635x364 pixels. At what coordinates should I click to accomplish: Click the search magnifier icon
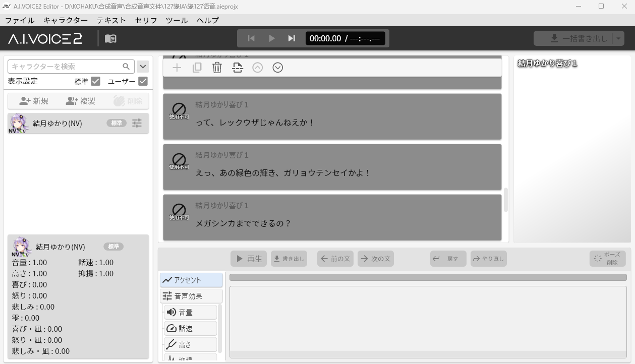tap(126, 67)
